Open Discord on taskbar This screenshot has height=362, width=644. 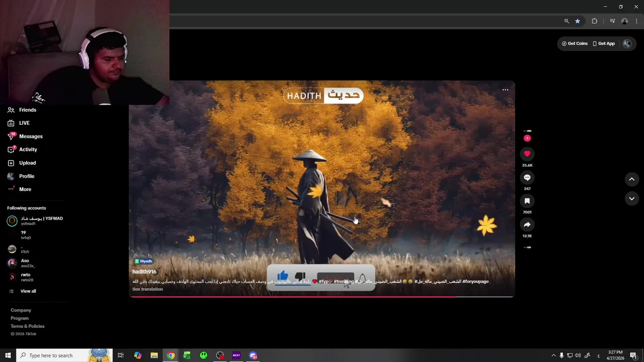click(x=253, y=355)
